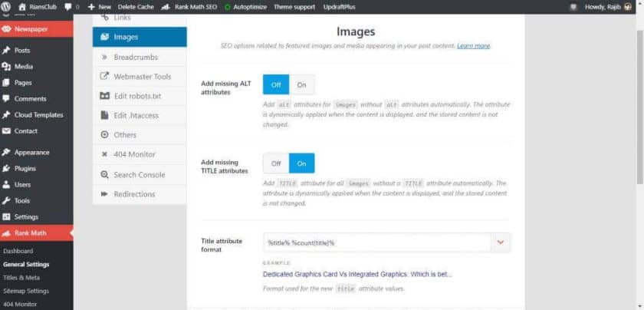Open UpdraftPlus in the admin bar
The image size is (644, 310).
pos(340,7)
